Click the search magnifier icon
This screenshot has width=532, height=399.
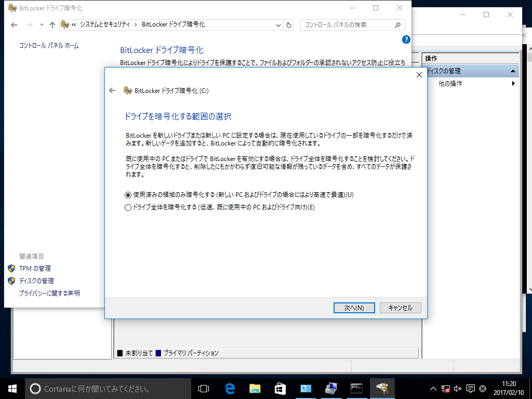(x=397, y=25)
